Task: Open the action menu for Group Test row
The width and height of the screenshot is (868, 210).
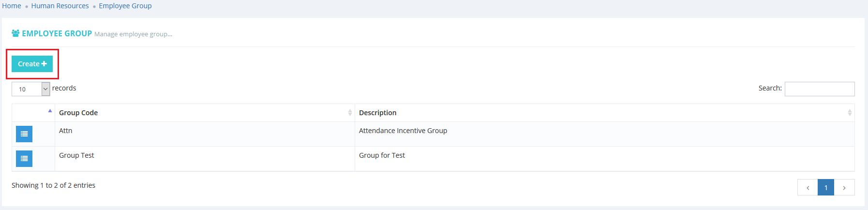Action: click(24, 159)
